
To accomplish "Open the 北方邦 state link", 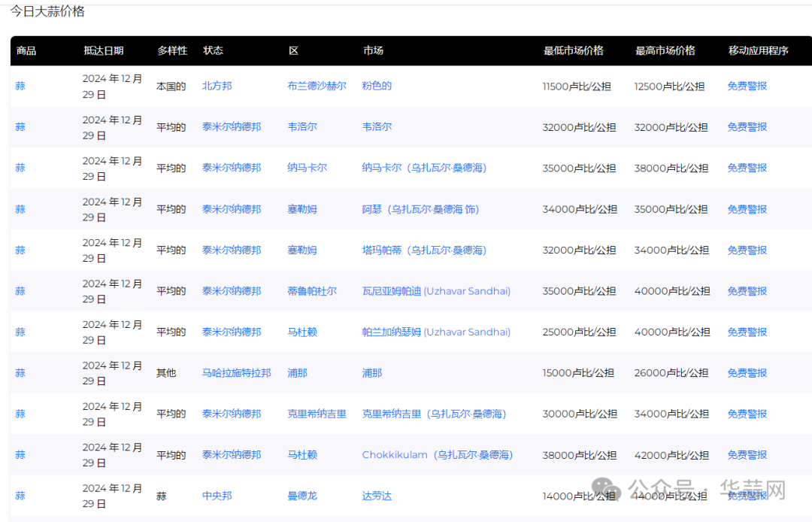I will click(217, 86).
